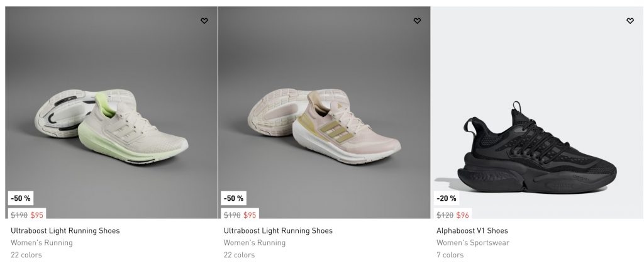
Task: Open the green-soled Ultraboost Light product image
Action: [111, 120]
